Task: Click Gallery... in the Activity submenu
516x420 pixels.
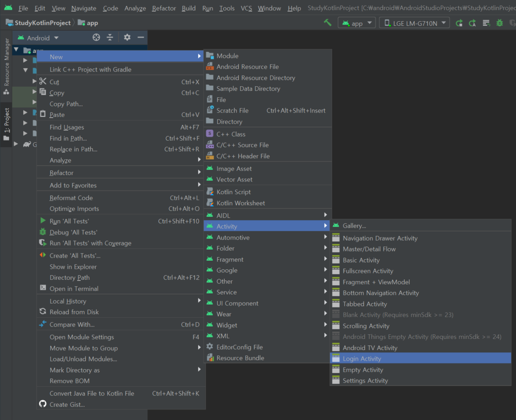Action: [x=354, y=225]
